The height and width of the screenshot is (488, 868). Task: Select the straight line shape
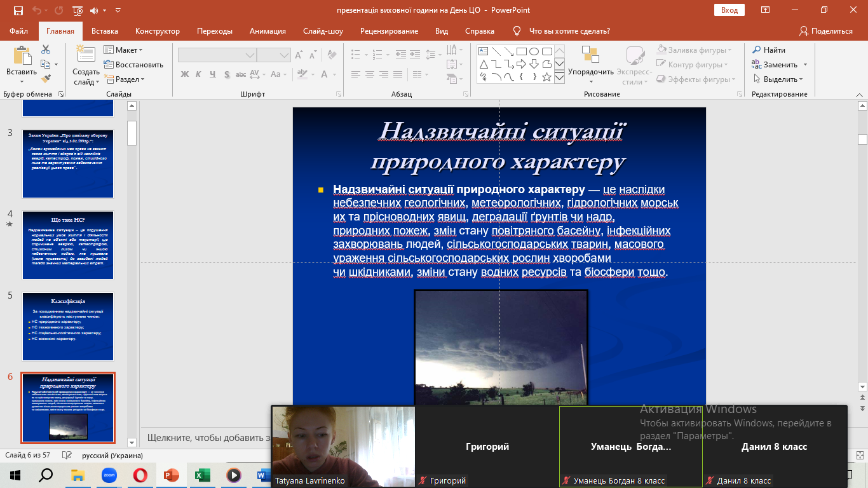click(x=496, y=51)
